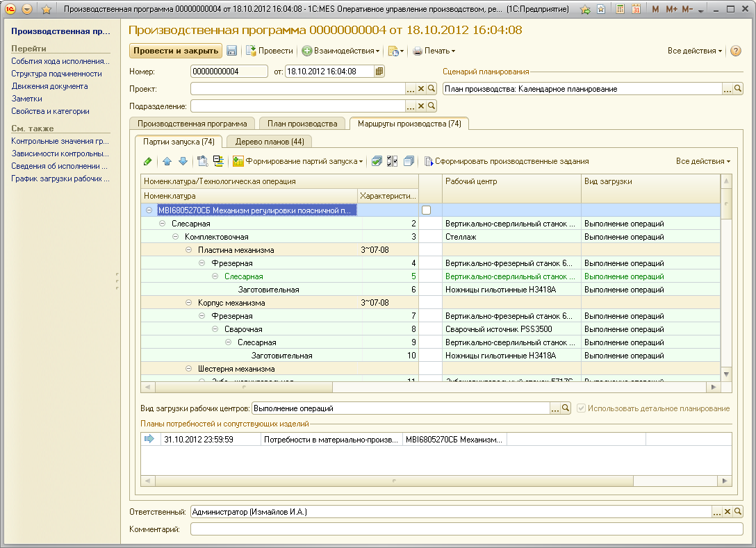This screenshot has width=756, height=548.
Task: Click 'Провести и закрыть' button
Action: pyautogui.click(x=175, y=51)
